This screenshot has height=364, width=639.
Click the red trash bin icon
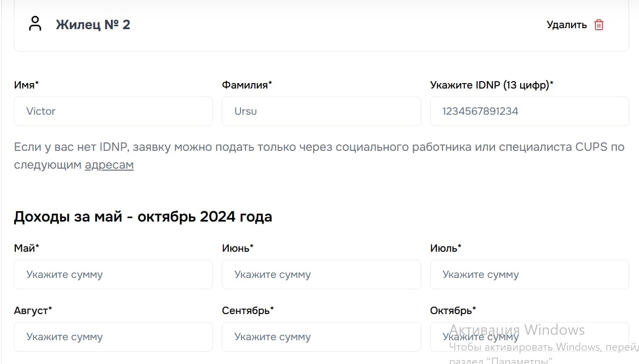click(x=599, y=25)
